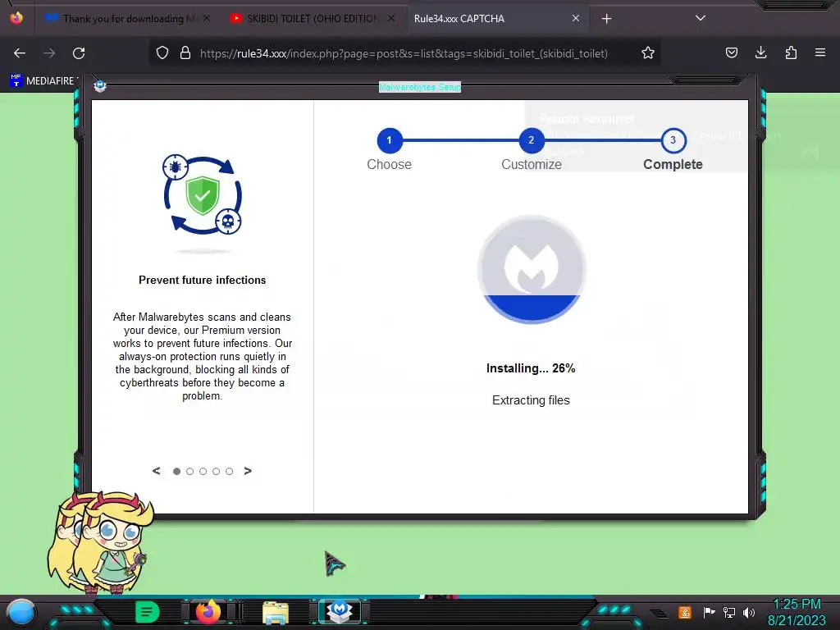Open Firefox from the taskbar

208,611
